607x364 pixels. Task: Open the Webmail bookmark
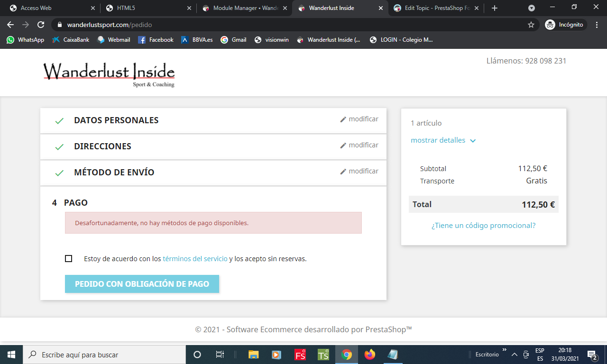pyautogui.click(x=114, y=40)
